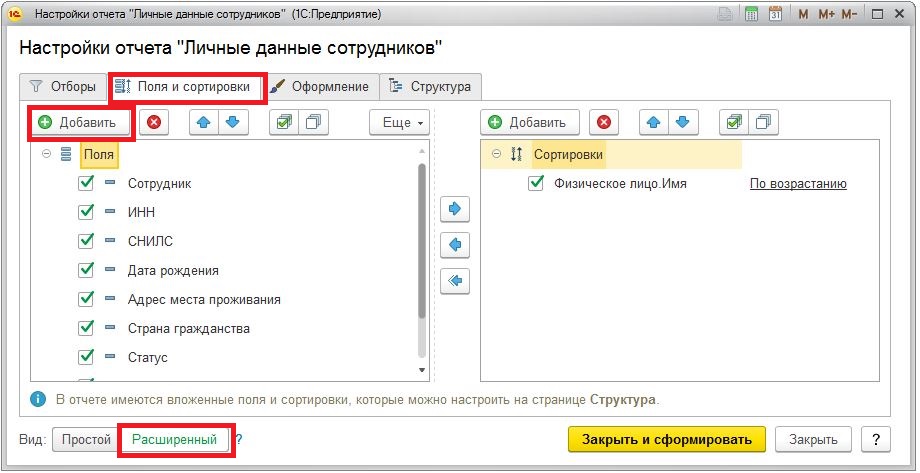Select the Поля root node
920x473 pixels.
click(99, 155)
